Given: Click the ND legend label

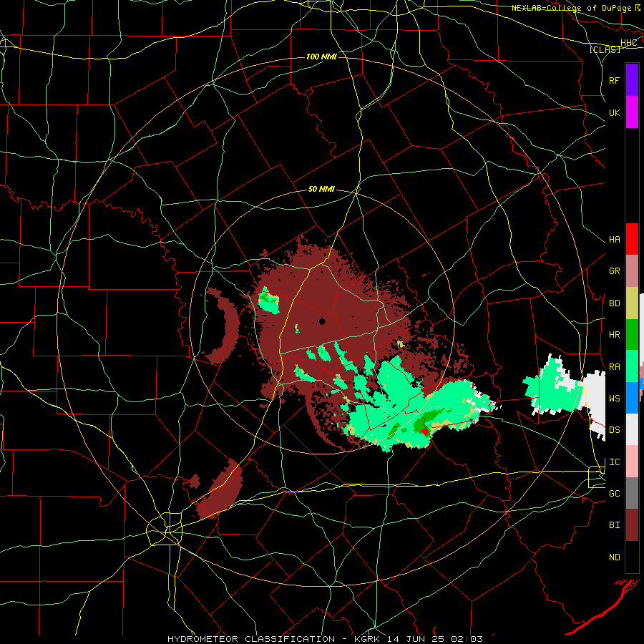Looking at the screenshot, I should (x=615, y=557).
